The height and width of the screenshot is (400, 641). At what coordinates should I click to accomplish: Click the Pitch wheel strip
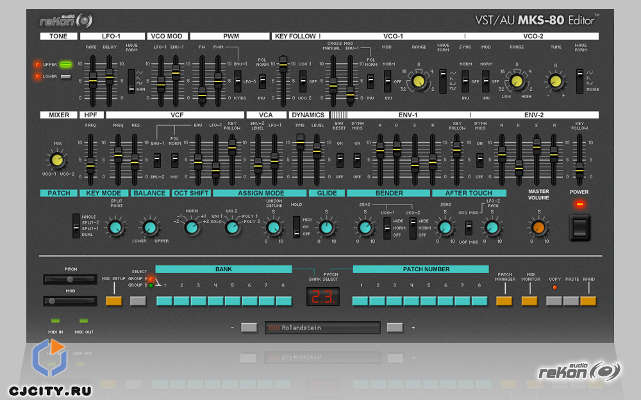pos(70,279)
